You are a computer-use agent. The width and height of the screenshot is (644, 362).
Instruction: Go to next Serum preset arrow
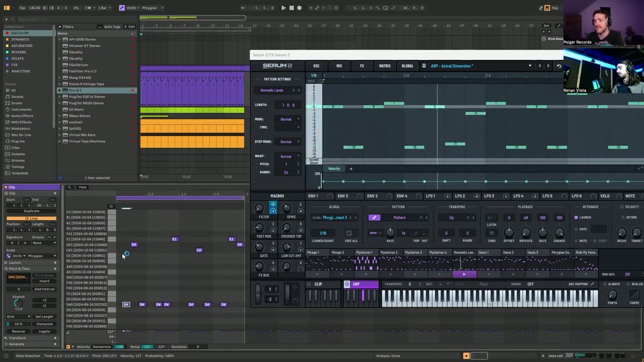(548, 66)
